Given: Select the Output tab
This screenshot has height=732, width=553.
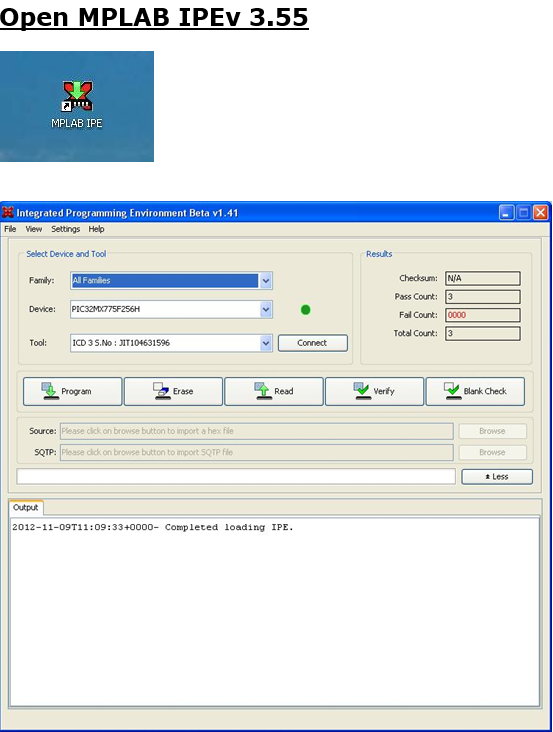Looking at the screenshot, I should point(26,507).
